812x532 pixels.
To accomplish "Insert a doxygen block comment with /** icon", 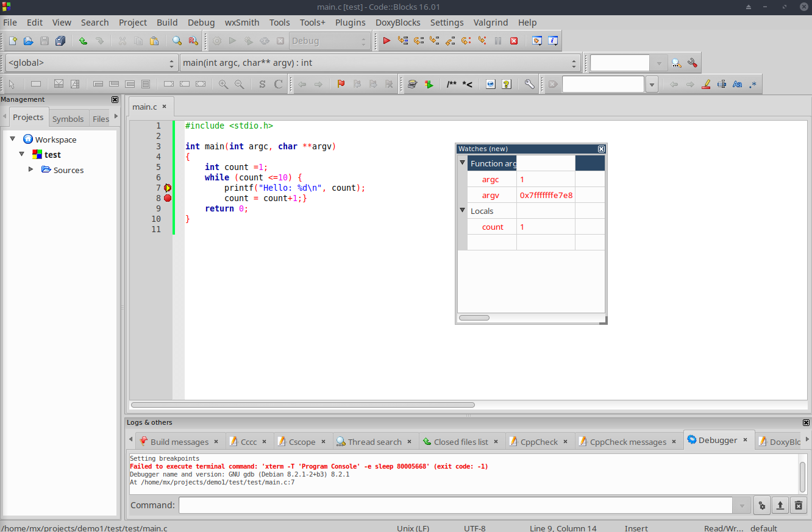I will 452,83.
